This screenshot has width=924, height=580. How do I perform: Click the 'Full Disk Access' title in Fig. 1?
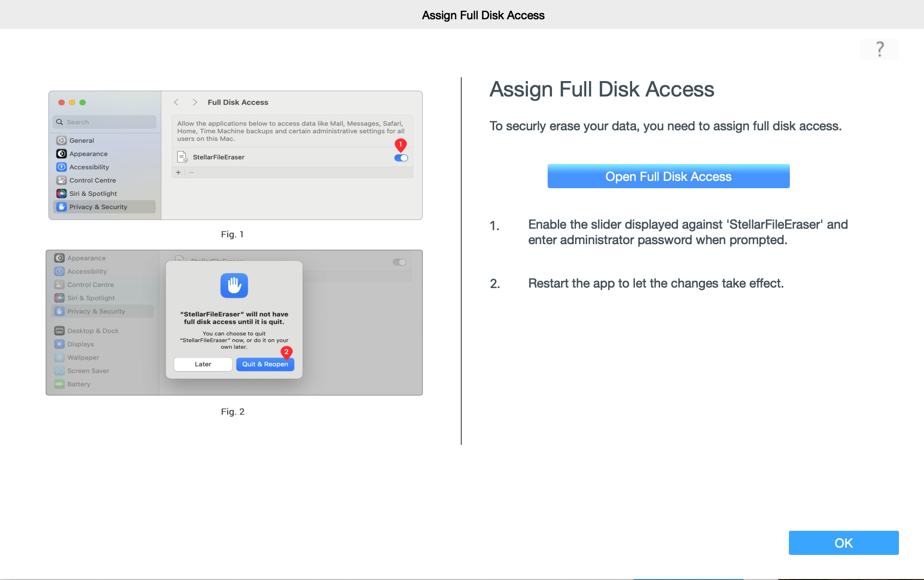coord(238,102)
